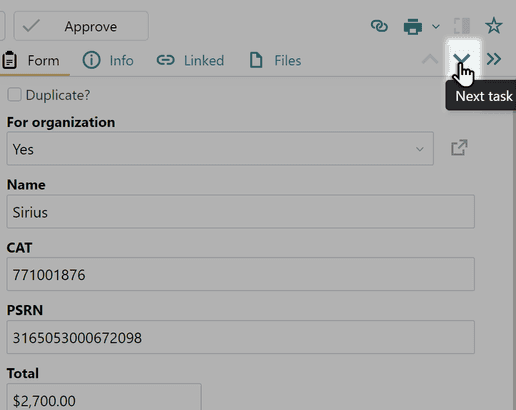Add to favorites with star icon
This screenshot has height=410, width=516.
pyautogui.click(x=494, y=26)
